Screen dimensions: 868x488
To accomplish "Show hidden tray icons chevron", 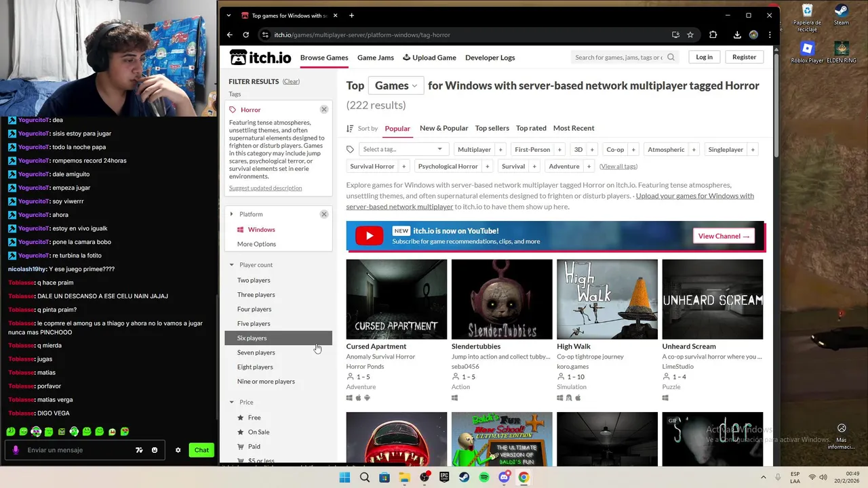I will [x=764, y=477].
